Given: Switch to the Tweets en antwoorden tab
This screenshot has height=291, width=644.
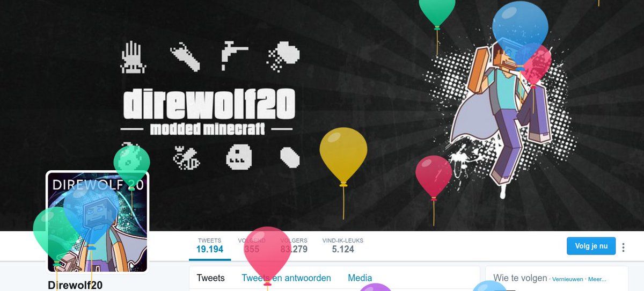Looking at the screenshot, I should click(x=286, y=278).
